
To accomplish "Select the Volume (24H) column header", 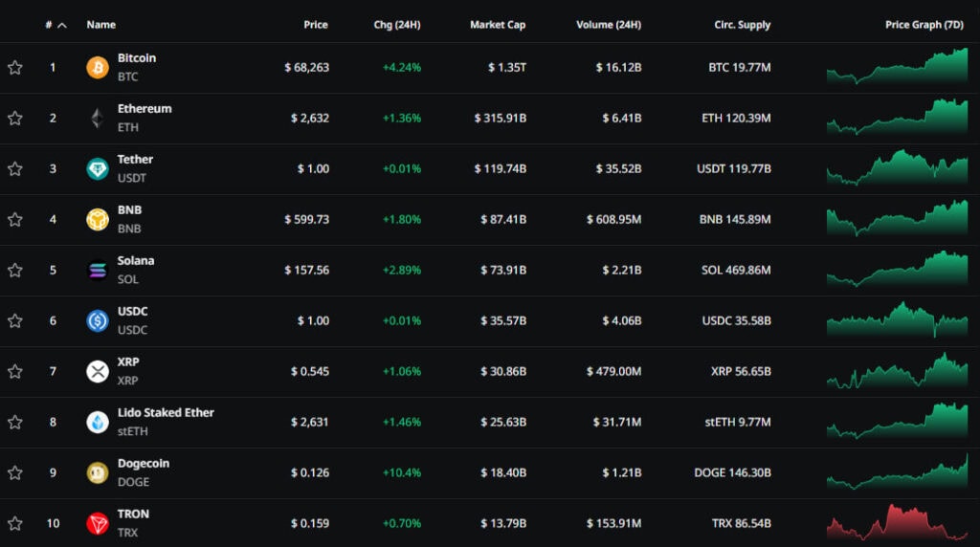I will point(608,25).
